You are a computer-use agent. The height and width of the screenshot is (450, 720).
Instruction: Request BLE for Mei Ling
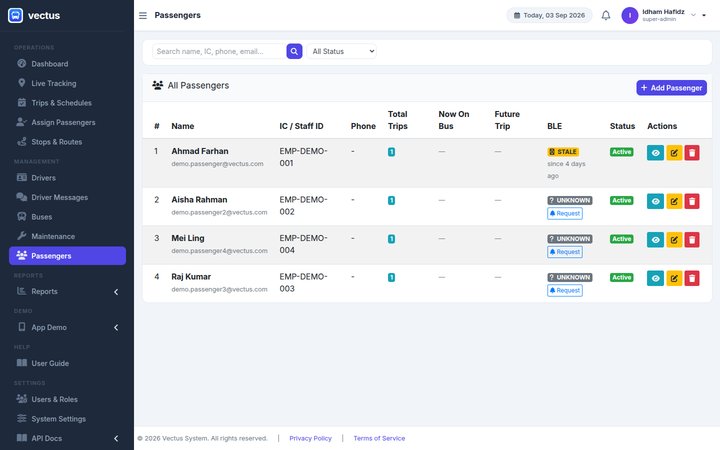point(565,252)
